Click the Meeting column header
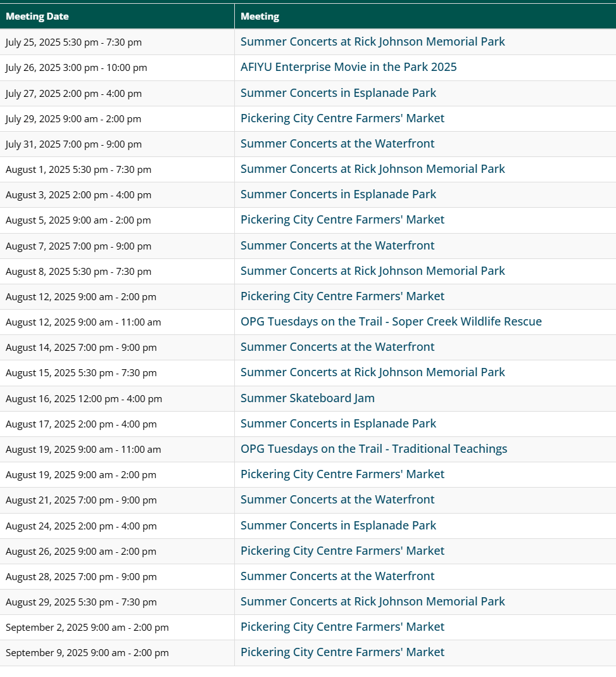This screenshot has width=616, height=677. 260,16
